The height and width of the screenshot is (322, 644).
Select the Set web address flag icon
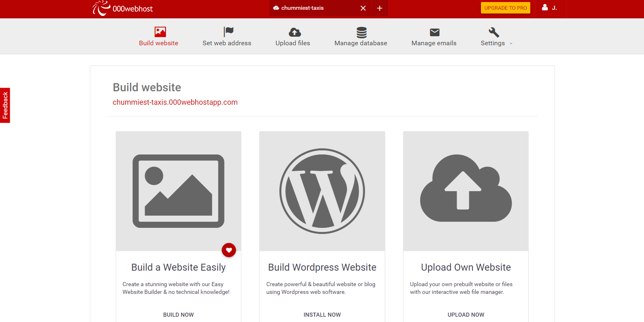228,32
